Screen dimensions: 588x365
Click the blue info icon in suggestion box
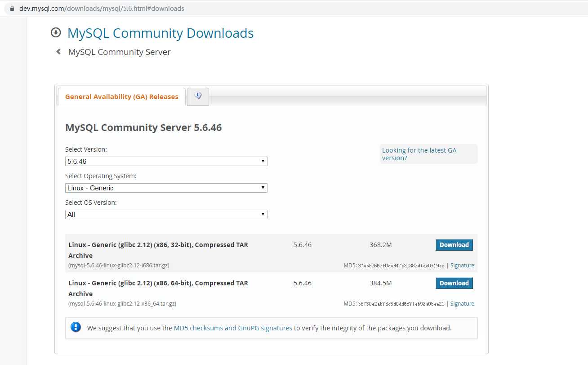(x=76, y=327)
